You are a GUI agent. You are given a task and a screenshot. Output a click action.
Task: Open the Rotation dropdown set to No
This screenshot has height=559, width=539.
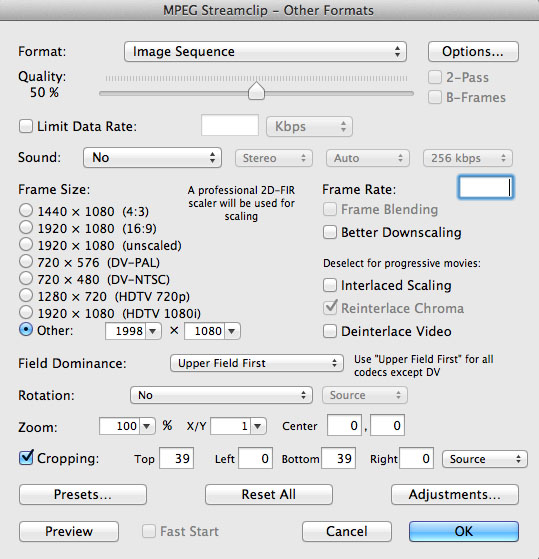point(221,395)
